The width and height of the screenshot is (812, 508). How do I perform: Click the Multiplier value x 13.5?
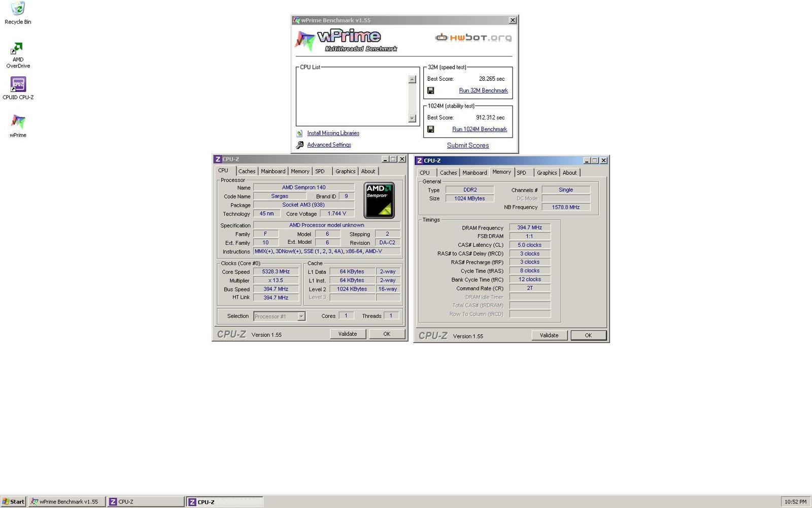tap(276, 280)
